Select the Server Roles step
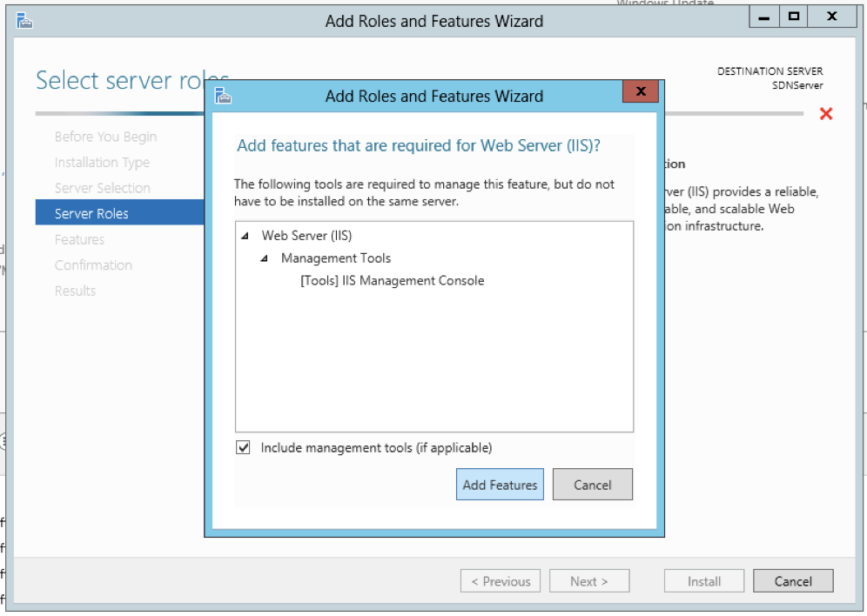Viewport: 867px width, 616px height. (119, 212)
